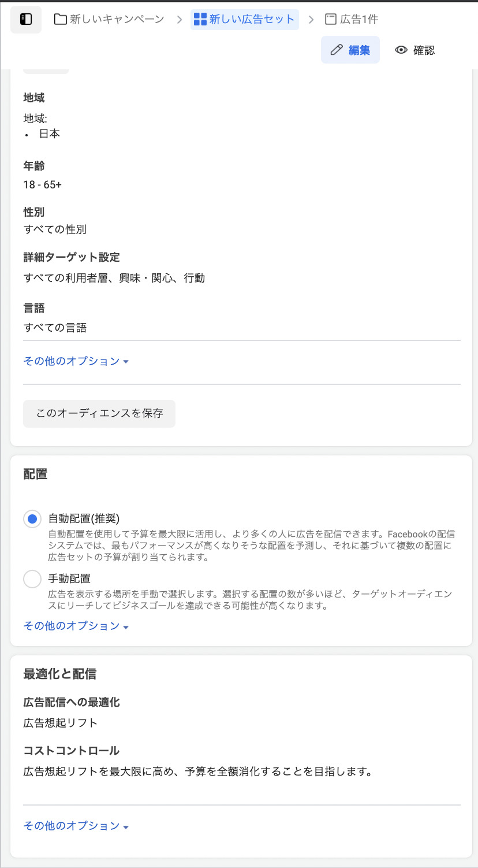Click the blue grid icon for 新しい広告セット
Image resolution: width=478 pixels, height=868 pixels.
click(199, 19)
